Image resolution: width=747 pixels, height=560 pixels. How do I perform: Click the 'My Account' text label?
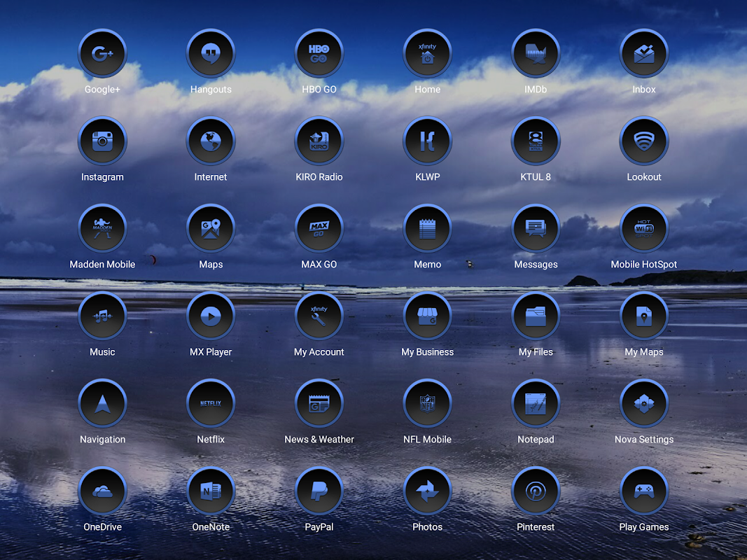[319, 352]
